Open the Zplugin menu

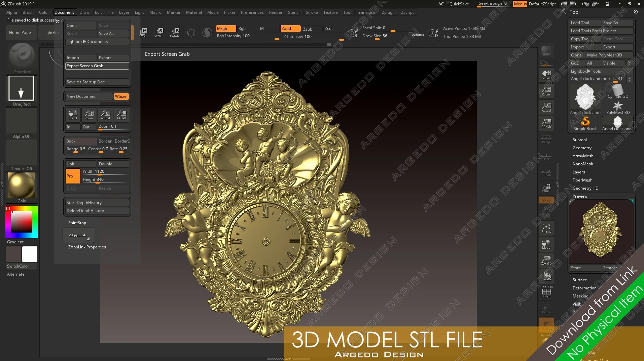[x=388, y=12]
